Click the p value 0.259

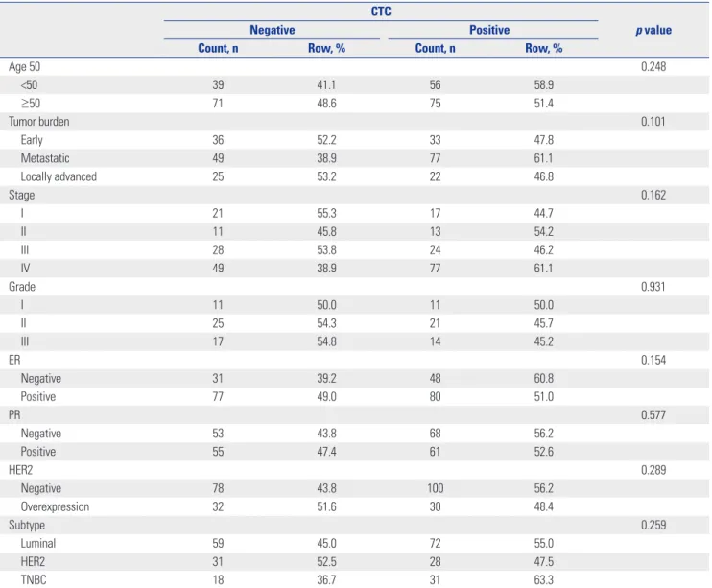click(x=653, y=525)
